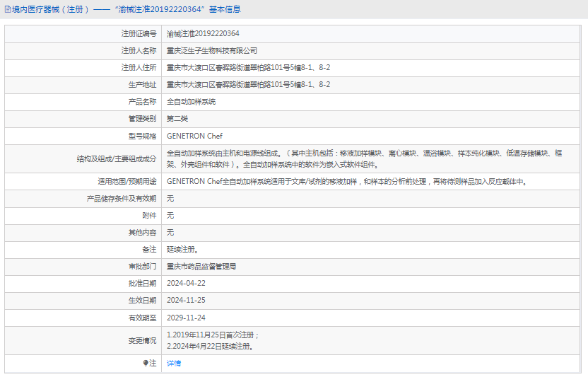The width and height of the screenshot is (588, 377).
Task: Click the 有效期至 label
Action: (x=142, y=318)
